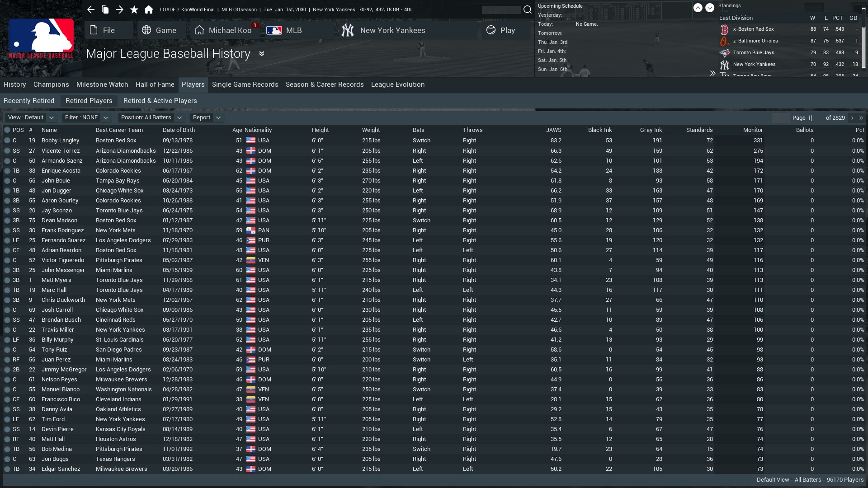
Task: Toggle selection circle for Armando Saenz
Action: 7,161
